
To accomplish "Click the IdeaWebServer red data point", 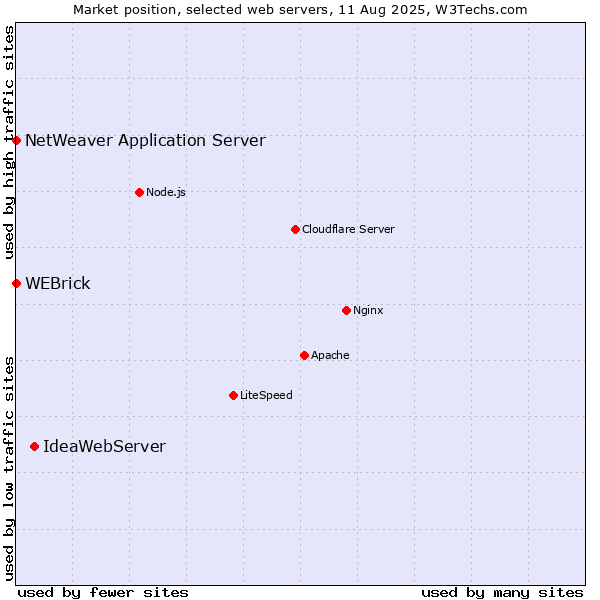I will 35,447.
